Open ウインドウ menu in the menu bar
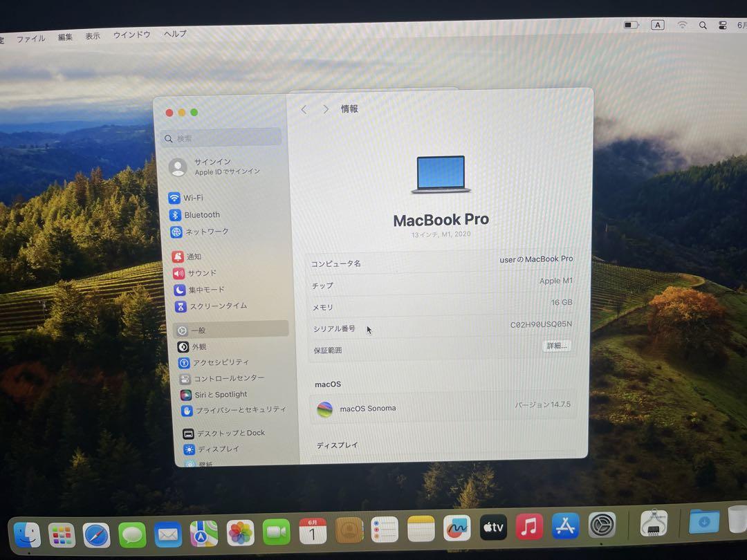The image size is (747, 560). pos(132,35)
